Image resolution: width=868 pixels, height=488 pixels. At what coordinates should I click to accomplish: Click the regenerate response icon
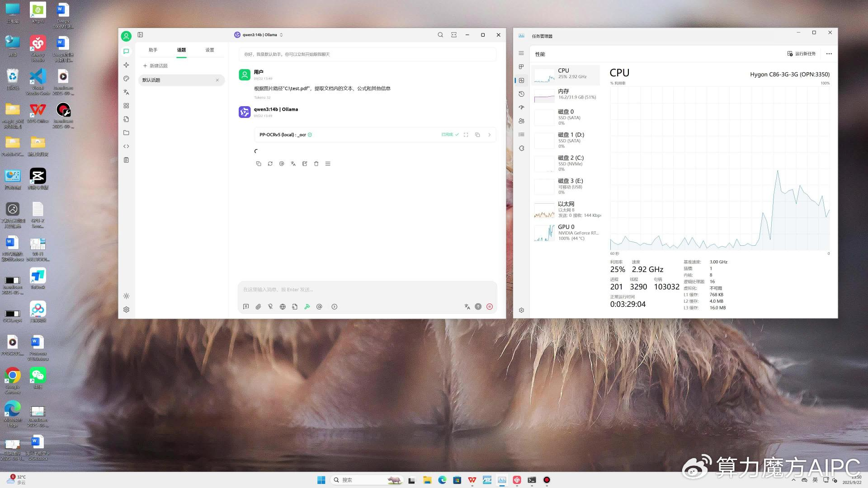[x=270, y=164]
